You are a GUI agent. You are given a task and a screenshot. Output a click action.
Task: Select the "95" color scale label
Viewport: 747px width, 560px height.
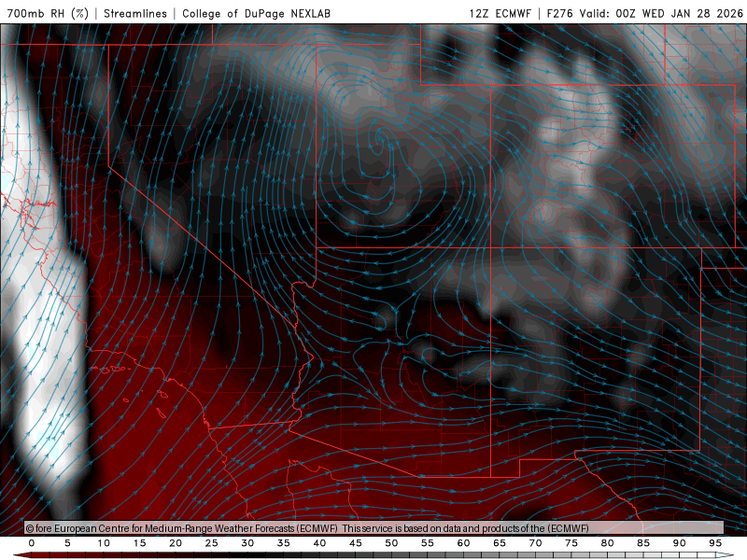[715, 543]
